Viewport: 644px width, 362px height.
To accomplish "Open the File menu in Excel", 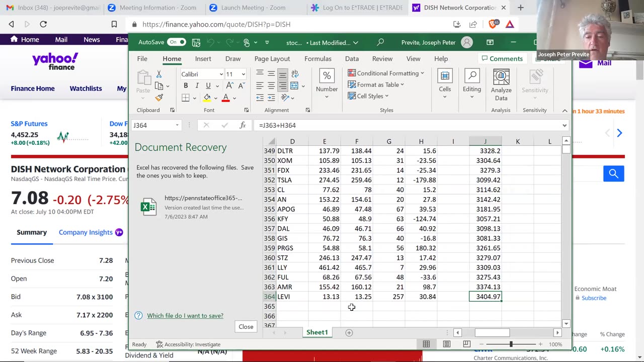I will click(142, 59).
